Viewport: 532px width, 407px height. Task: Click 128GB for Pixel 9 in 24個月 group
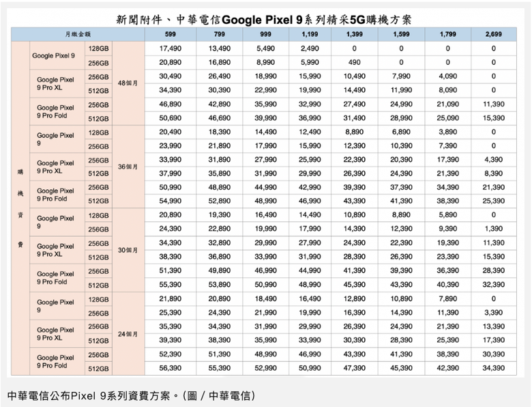98,299
